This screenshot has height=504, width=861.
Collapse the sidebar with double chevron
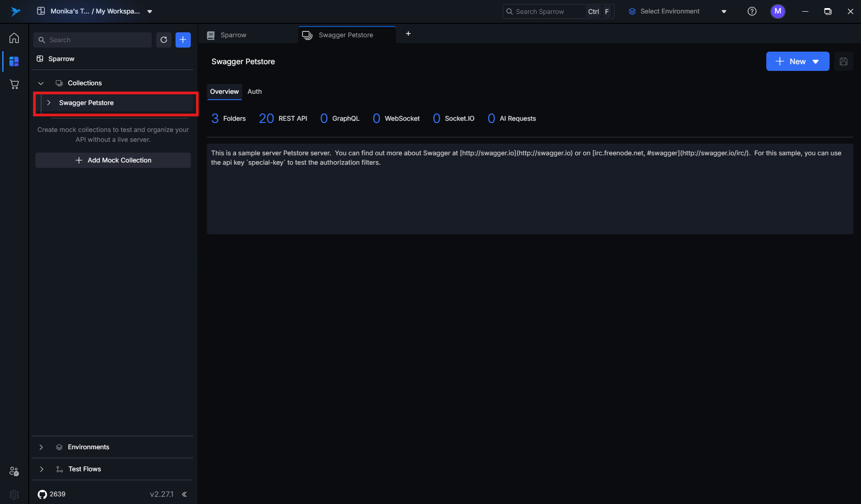(x=184, y=494)
